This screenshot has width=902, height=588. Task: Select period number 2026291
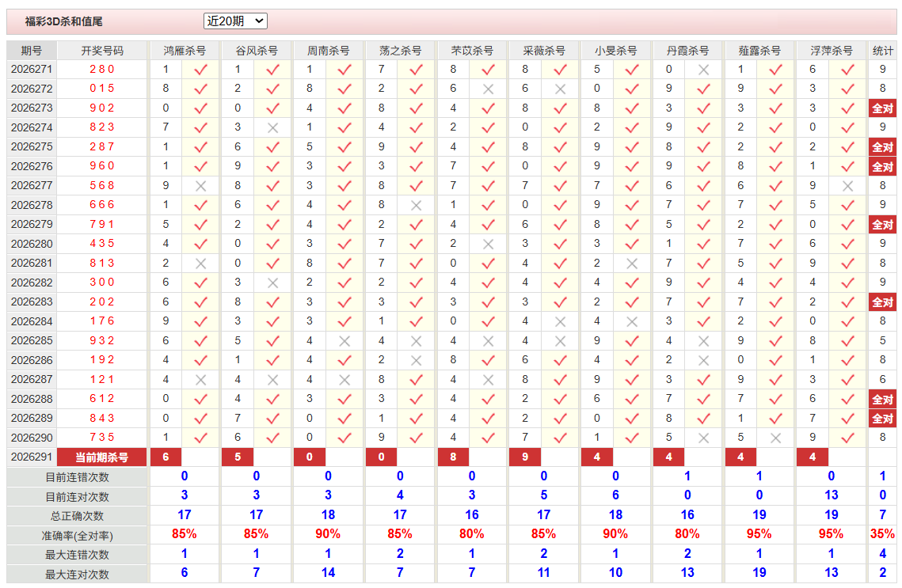click(x=32, y=457)
